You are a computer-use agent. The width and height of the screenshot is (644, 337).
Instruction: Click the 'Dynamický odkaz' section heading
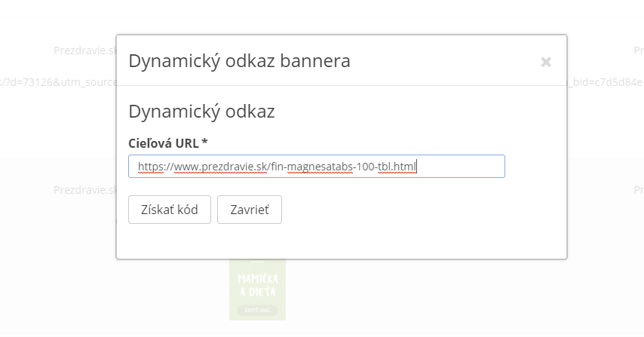coord(201,112)
